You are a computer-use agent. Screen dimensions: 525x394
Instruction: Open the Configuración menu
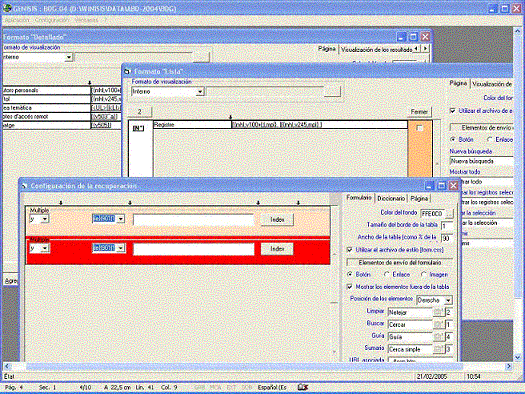click(52, 20)
